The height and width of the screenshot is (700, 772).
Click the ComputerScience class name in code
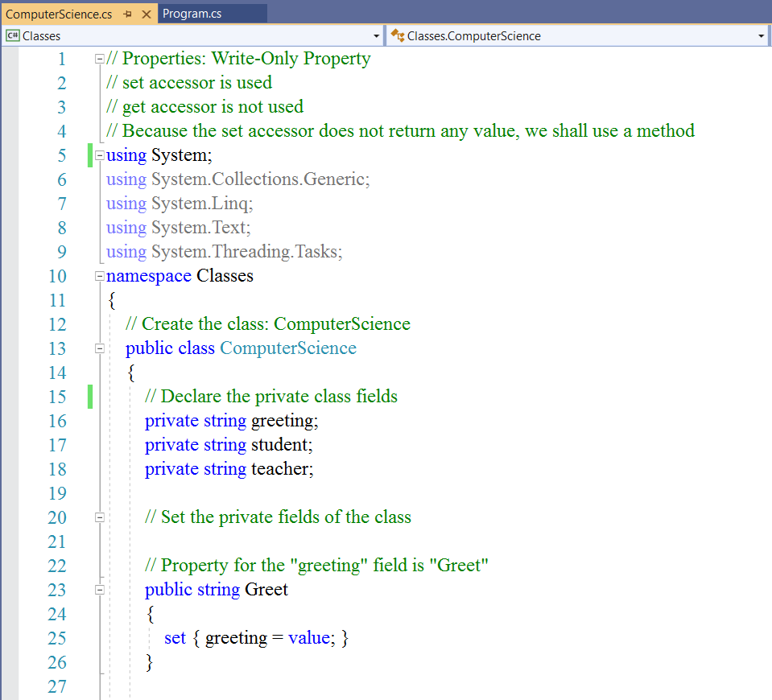click(287, 348)
